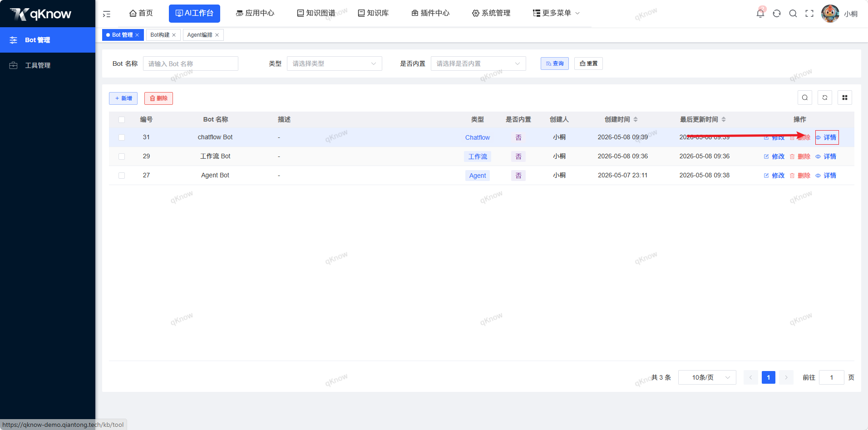Sort by 创建时间 column arrows
868x430 pixels.
[636, 119]
